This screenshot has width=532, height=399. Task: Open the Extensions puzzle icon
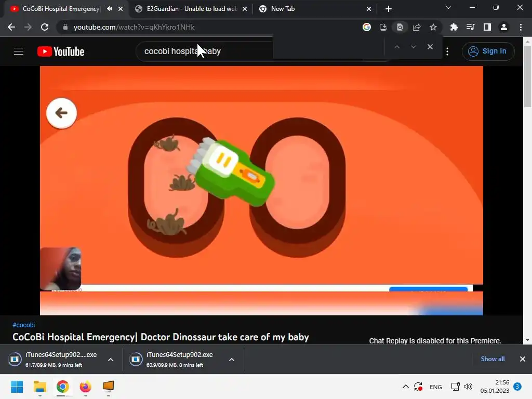[x=454, y=27]
